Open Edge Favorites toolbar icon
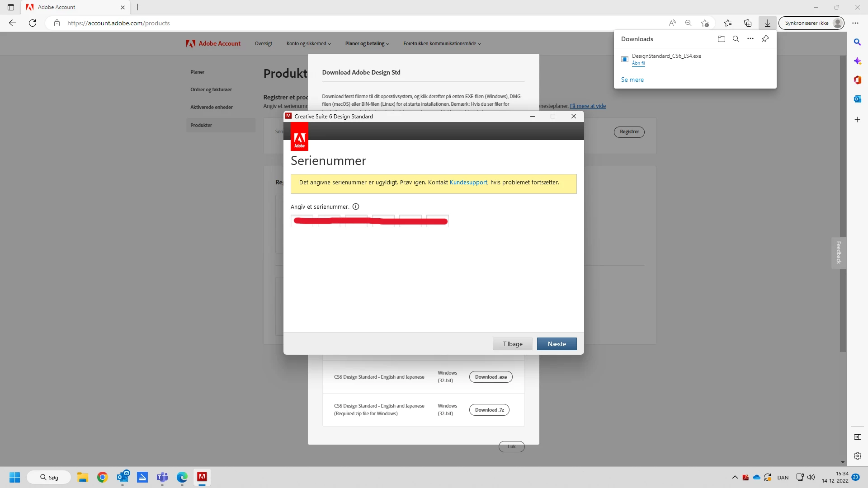868x488 pixels. (x=727, y=23)
